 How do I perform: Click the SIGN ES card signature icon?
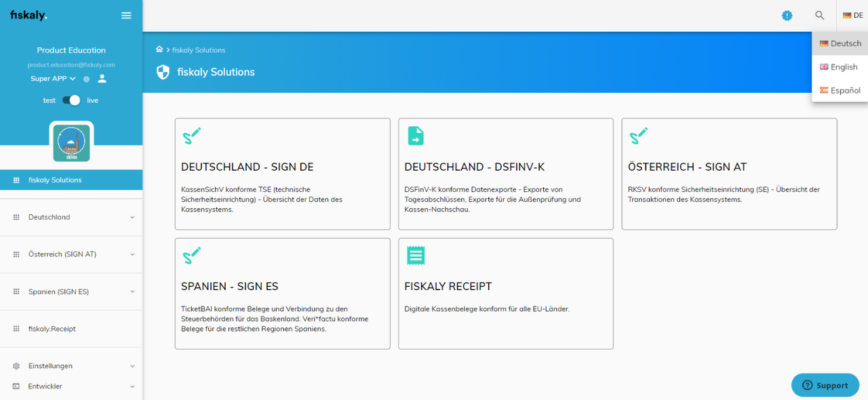click(x=192, y=255)
